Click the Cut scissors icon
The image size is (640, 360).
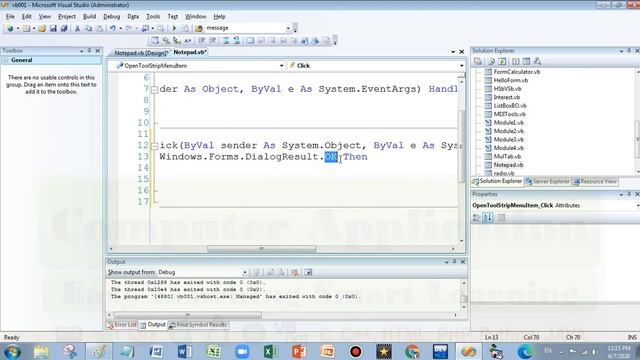[x=77, y=28]
